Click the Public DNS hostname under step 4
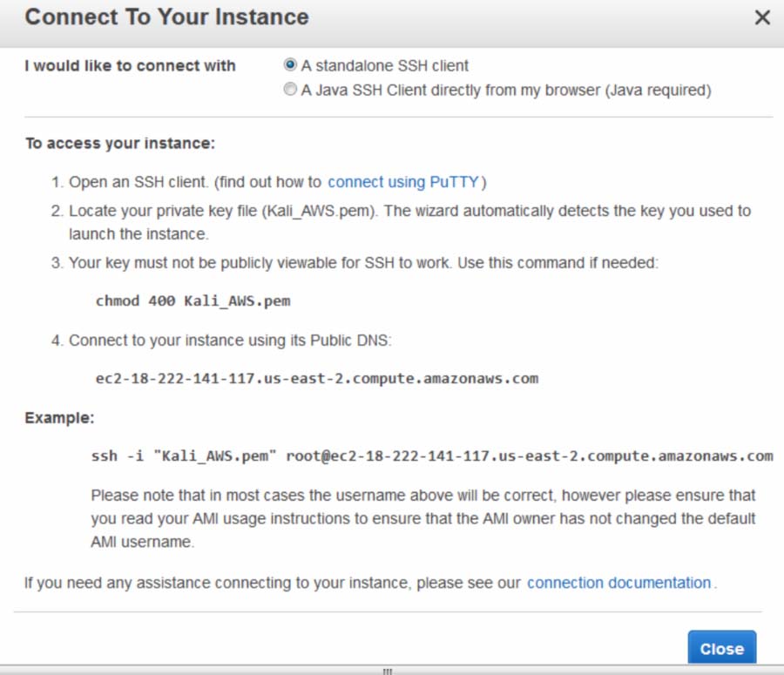Screen dimensions: 784x675 click(x=316, y=378)
